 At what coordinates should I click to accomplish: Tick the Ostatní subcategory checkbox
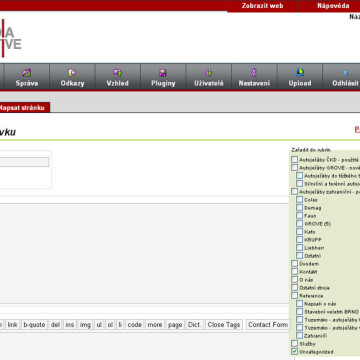coord(300,256)
